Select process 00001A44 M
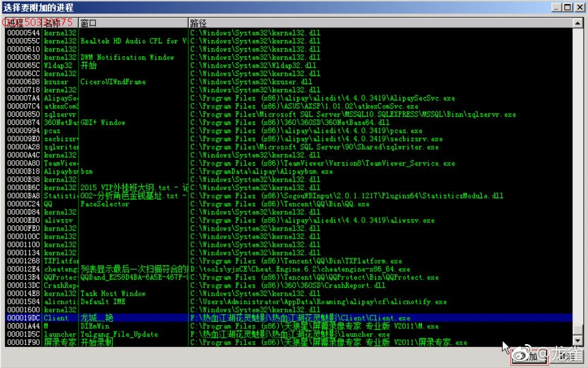This screenshot has height=368, width=588. pyautogui.click(x=289, y=326)
